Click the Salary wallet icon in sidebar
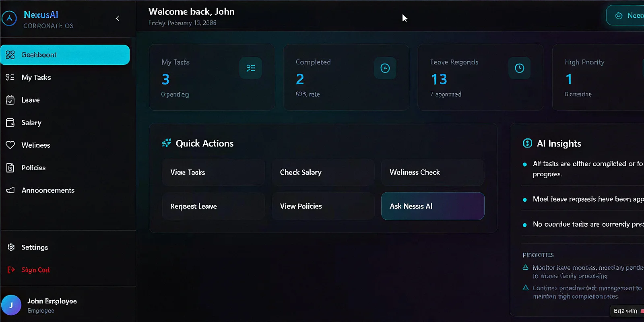Image resolution: width=644 pixels, height=322 pixels. click(x=10, y=122)
